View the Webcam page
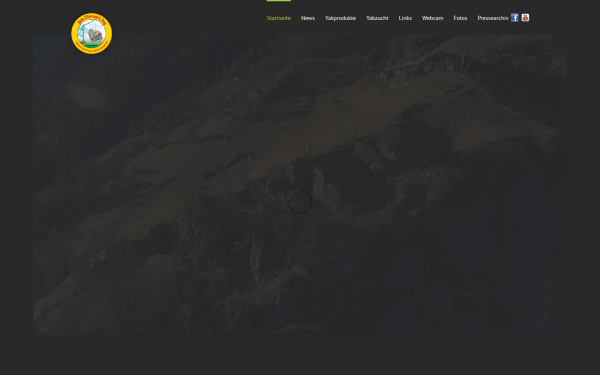The height and width of the screenshot is (375, 600). tap(432, 18)
